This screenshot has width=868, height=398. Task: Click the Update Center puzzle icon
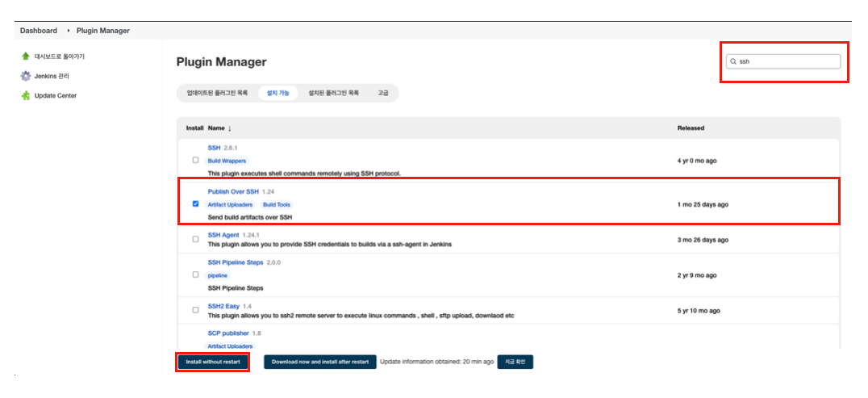(25, 95)
